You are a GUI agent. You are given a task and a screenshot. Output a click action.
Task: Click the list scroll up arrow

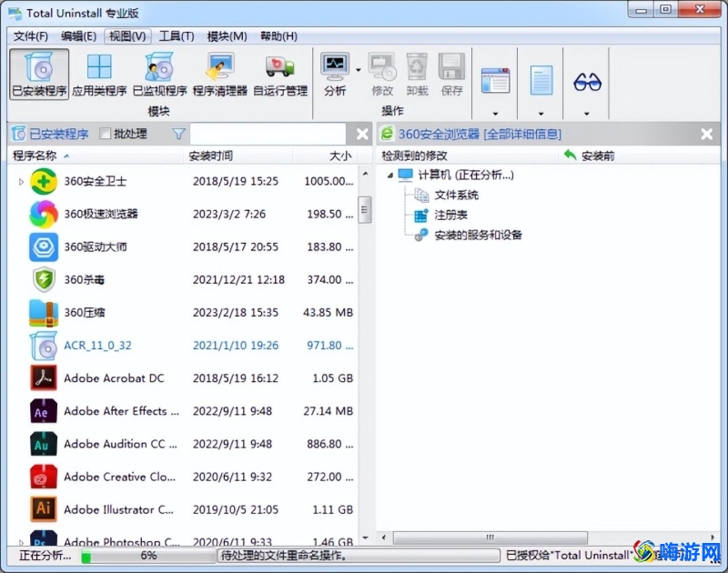[x=365, y=174]
